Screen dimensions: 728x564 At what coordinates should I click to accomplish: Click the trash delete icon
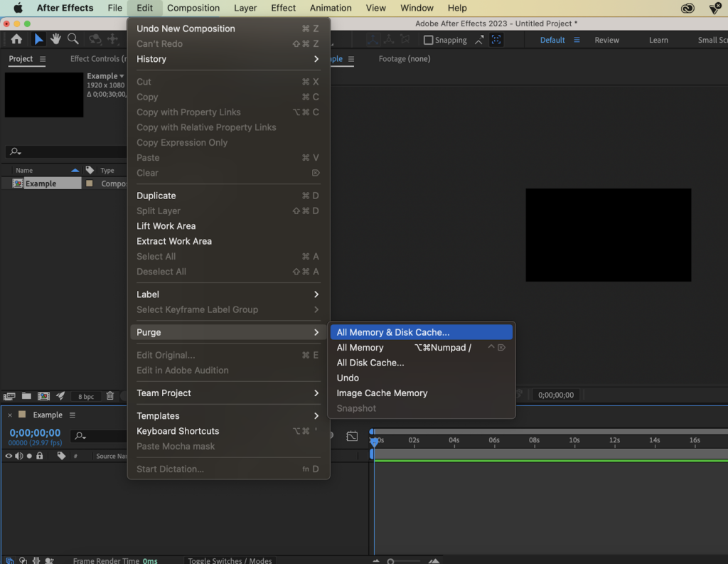[x=110, y=396]
